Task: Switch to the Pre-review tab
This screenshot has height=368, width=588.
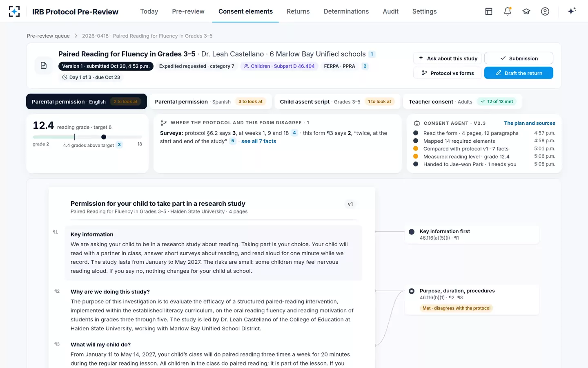Action: point(188,11)
